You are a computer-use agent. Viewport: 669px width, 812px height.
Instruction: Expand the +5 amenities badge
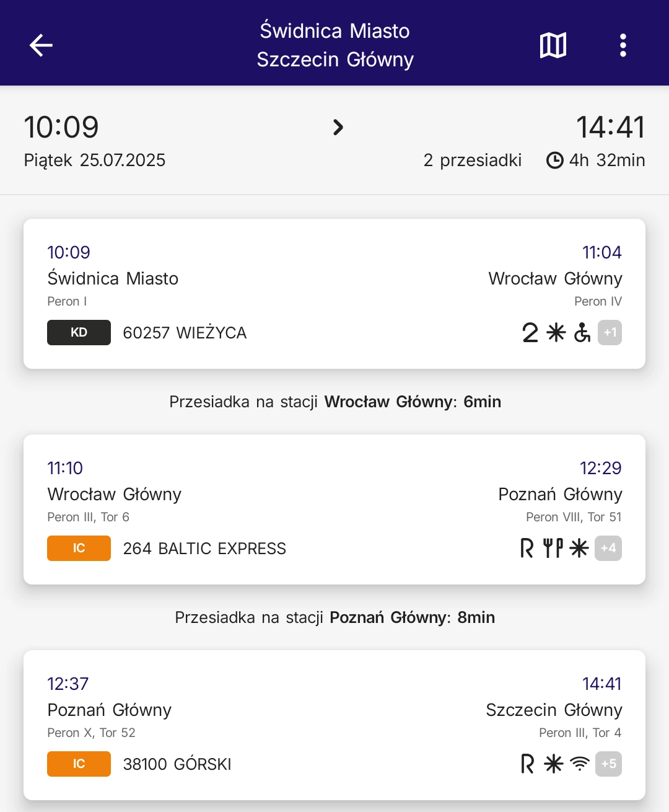pos(608,764)
